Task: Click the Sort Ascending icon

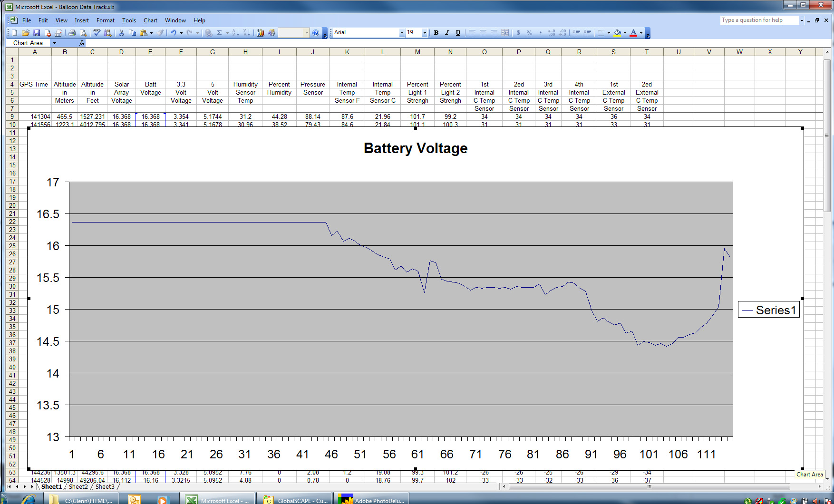Action: point(235,33)
